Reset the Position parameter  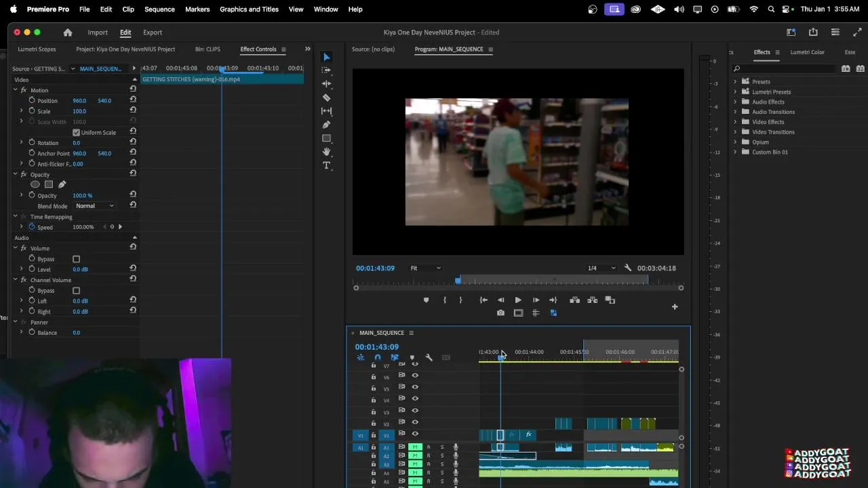click(133, 100)
